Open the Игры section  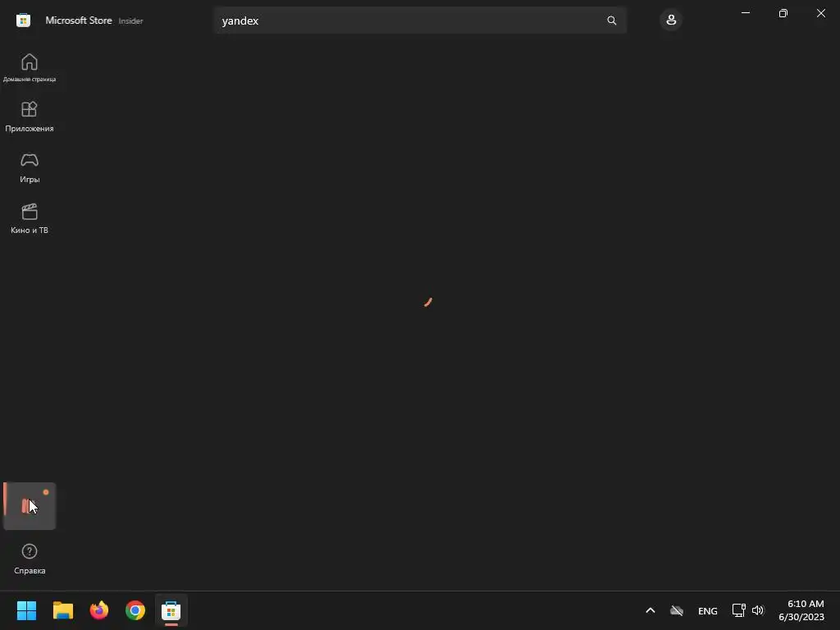[30, 167]
